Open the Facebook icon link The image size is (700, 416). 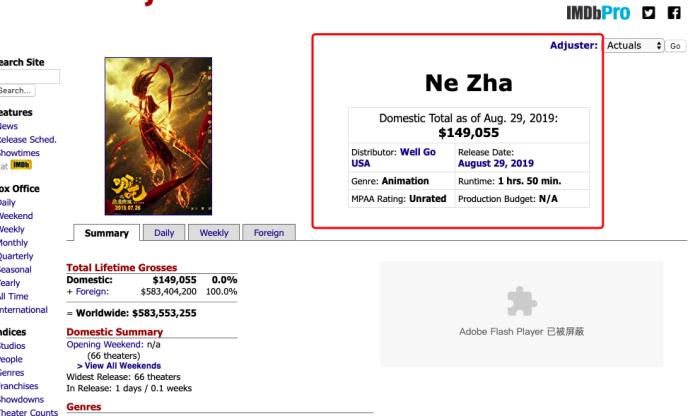point(685,13)
